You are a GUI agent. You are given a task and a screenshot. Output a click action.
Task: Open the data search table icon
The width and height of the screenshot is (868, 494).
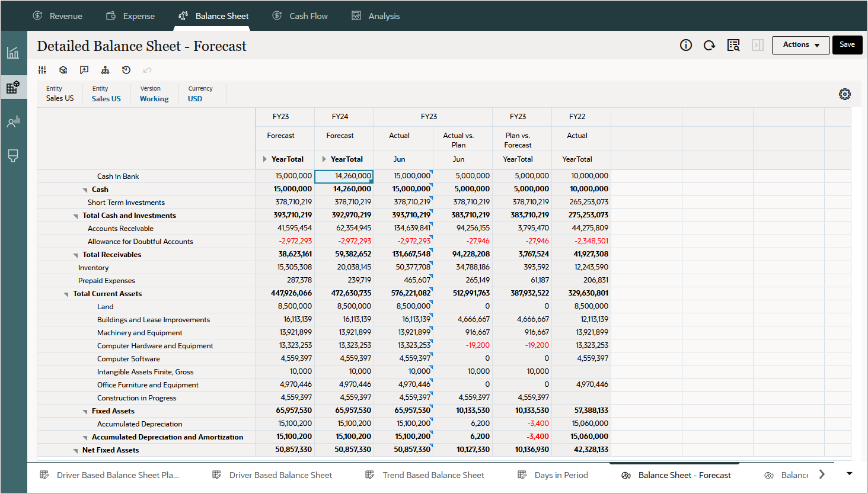[733, 45]
